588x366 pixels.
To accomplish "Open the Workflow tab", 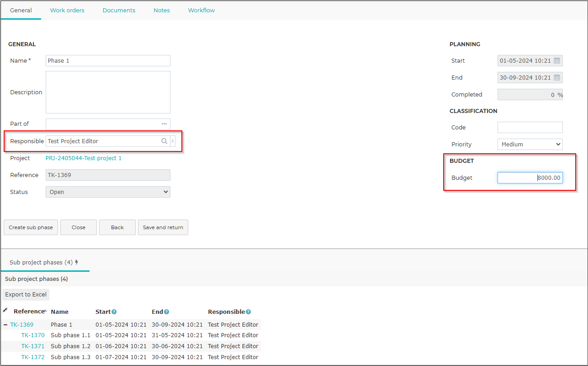I will (x=201, y=10).
